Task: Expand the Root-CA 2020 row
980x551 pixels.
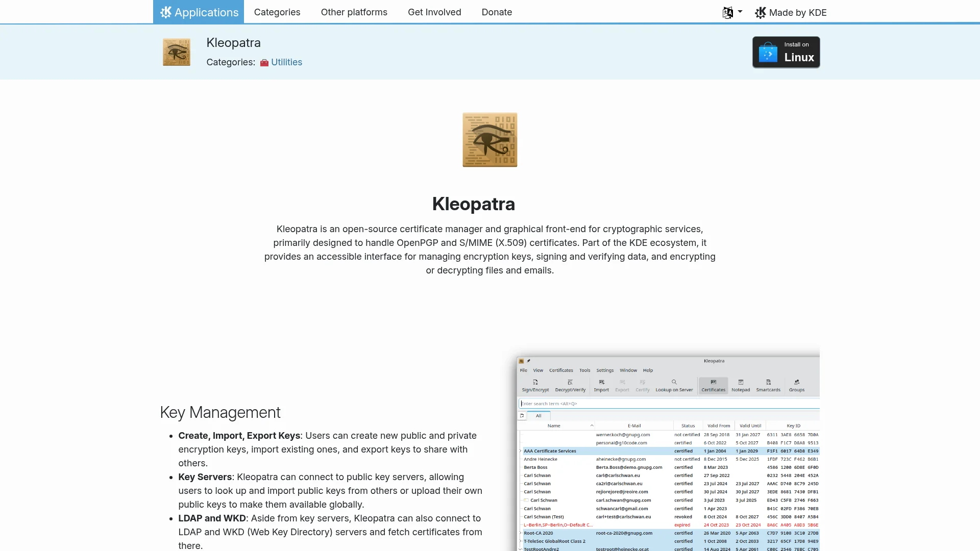Action: (x=521, y=533)
